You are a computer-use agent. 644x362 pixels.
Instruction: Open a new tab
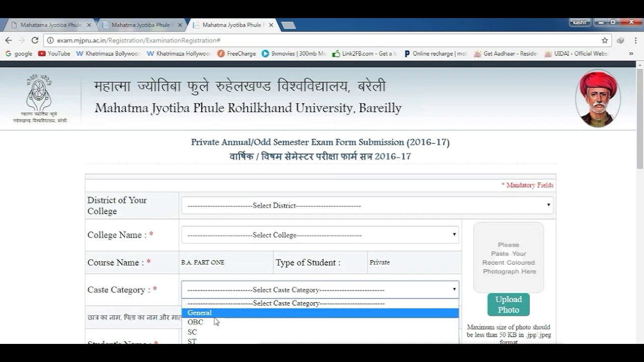point(287,25)
